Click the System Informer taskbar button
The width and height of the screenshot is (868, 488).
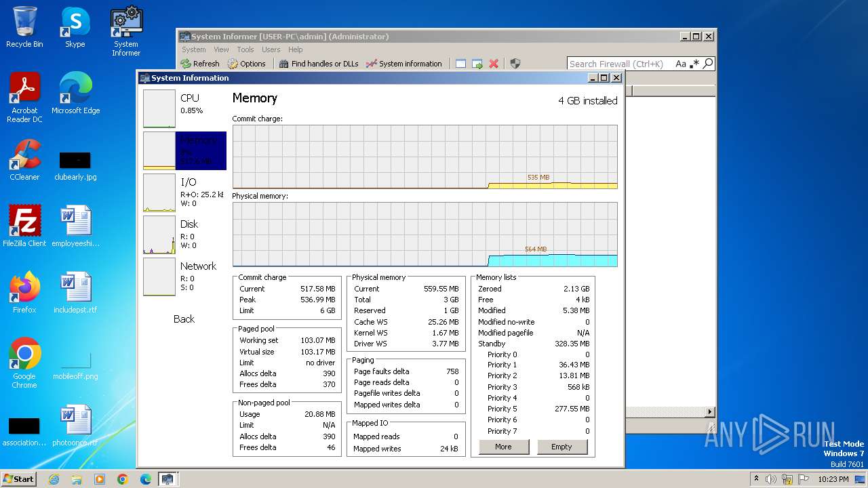tap(167, 479)
